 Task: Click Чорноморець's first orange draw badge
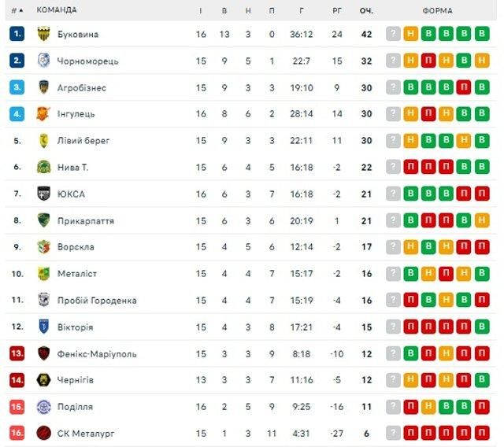pos(410,61)
